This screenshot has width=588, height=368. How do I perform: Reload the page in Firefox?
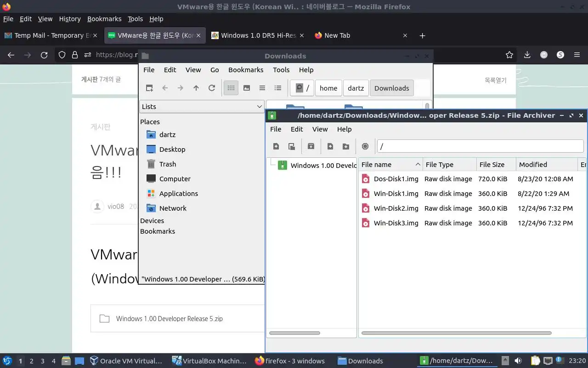(x=44, y=55)
